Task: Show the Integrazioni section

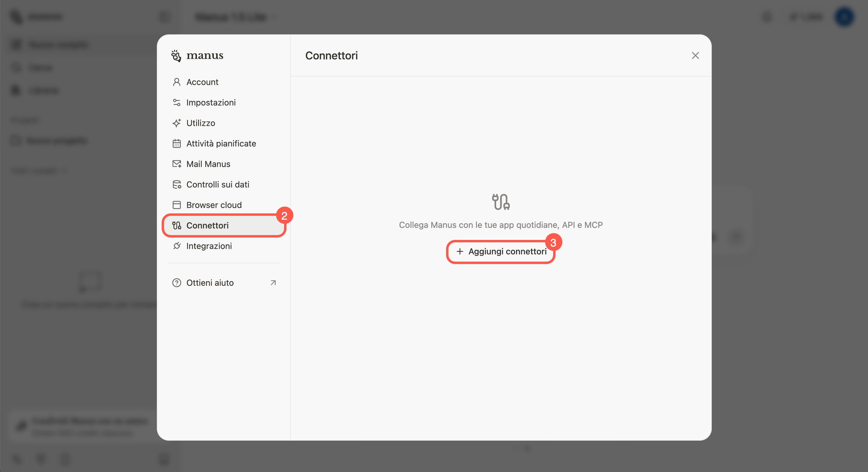Action: tap(209, 246)
